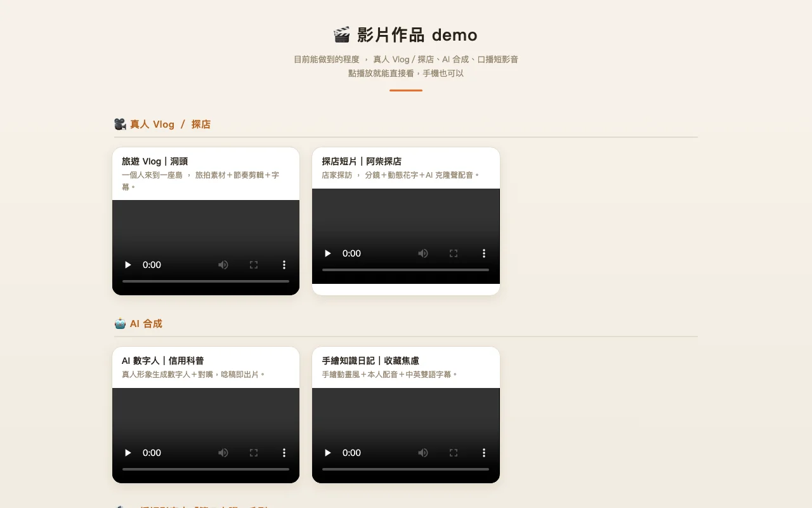Click the 旅遊 Vlog｜洞頭 card title
The width and height of the screenshot is (812, 508).
point(155,161)
